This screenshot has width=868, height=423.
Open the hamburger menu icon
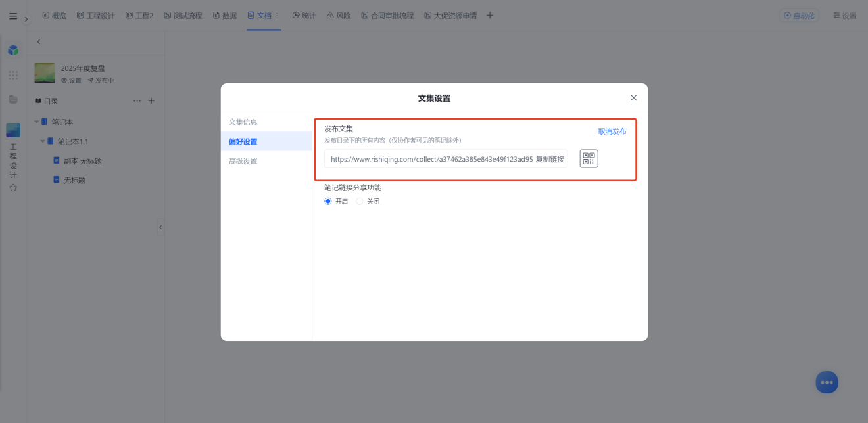coord(13,16)
